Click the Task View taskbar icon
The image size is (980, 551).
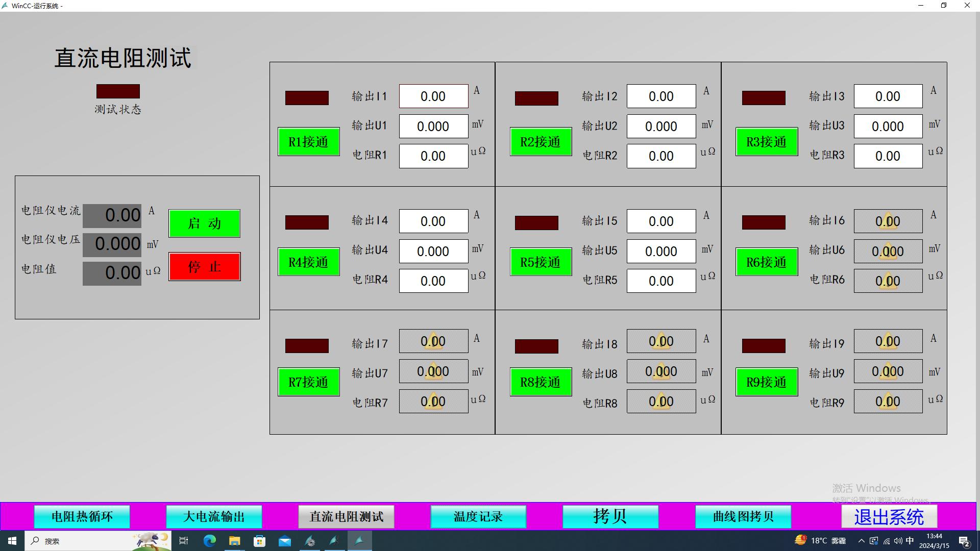(x=184, y=541)
